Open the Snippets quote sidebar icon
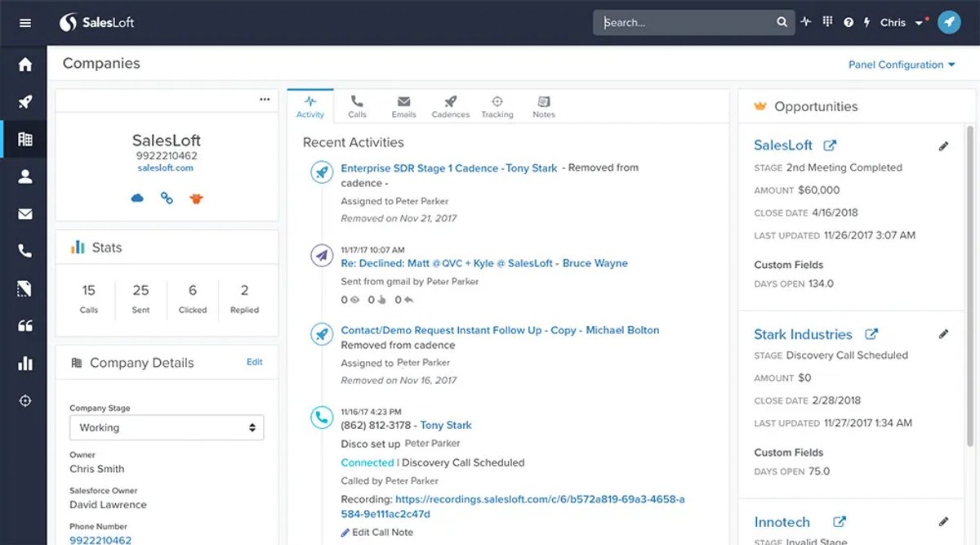Image resolution: width=980 pixels, height=545 pixels. pos(25,326)
